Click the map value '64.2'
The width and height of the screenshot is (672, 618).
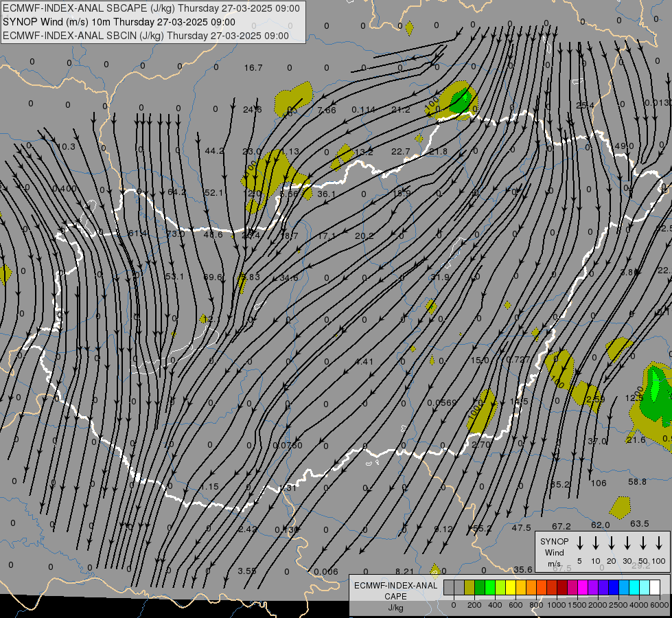(x=176, y=192)
